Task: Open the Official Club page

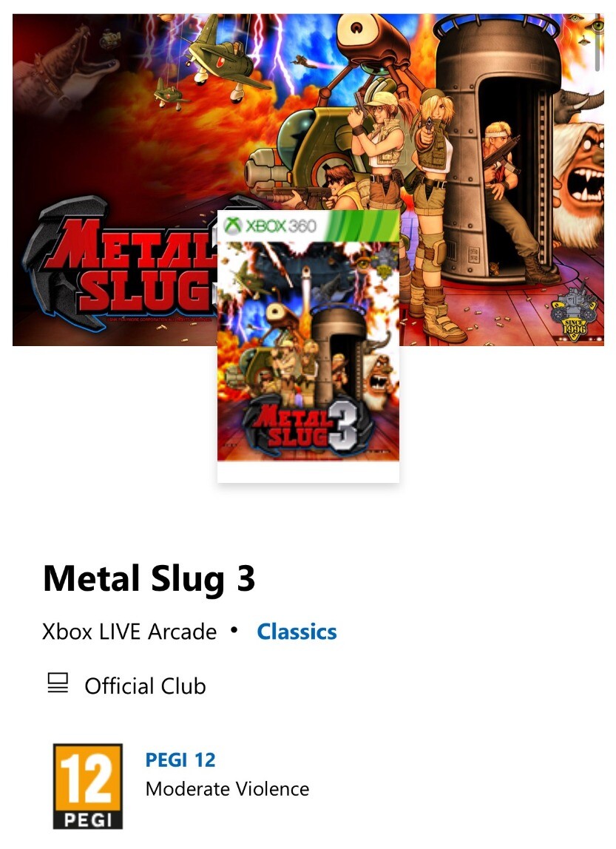Action: pos(145,686)
